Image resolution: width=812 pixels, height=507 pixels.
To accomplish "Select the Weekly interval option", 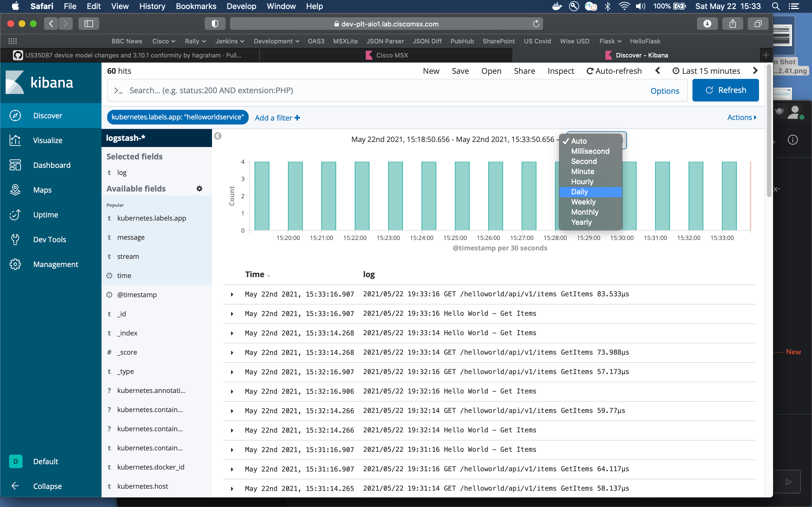I will 583,201.
